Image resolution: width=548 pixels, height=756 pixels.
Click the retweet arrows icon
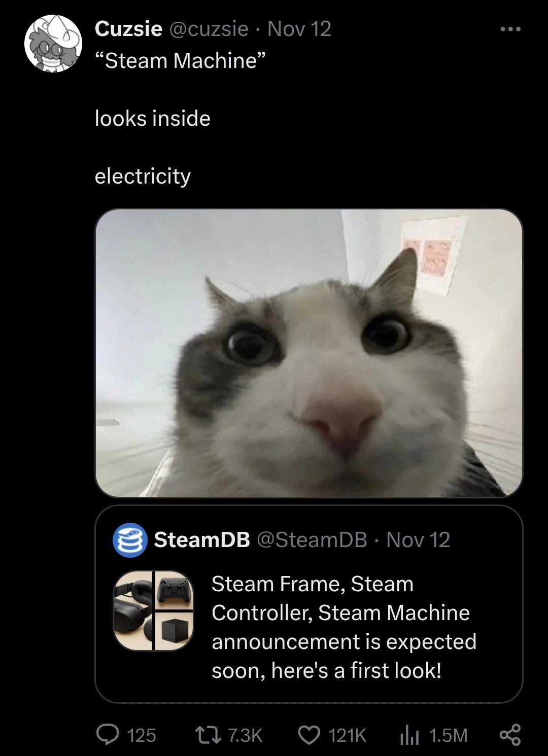207,735
